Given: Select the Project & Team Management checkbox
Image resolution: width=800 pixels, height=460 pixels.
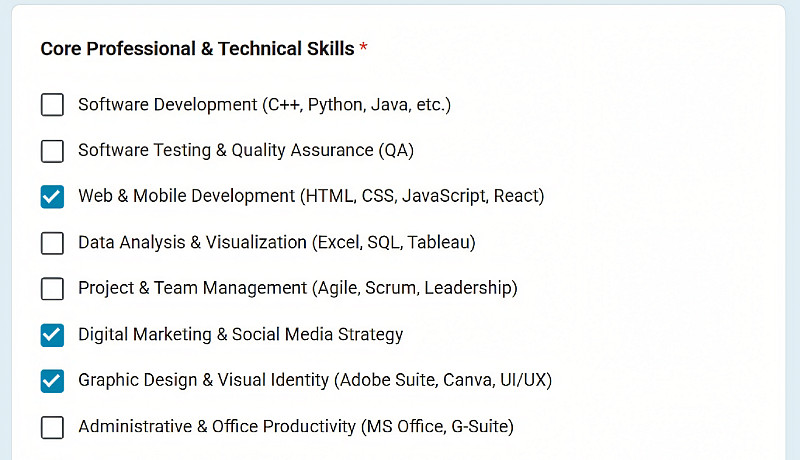Looking at the screenshot, I should [52, 289].
